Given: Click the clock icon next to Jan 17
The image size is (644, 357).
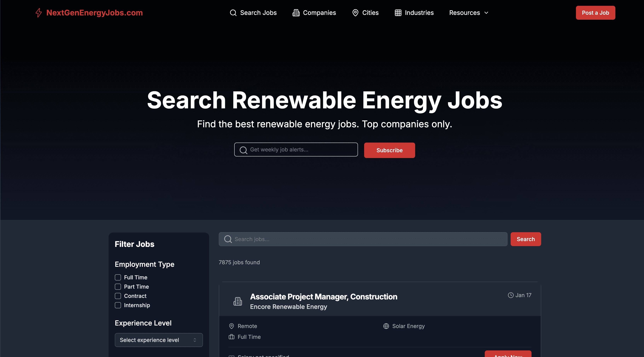Looking at the screenshot, I should point(510,295).
